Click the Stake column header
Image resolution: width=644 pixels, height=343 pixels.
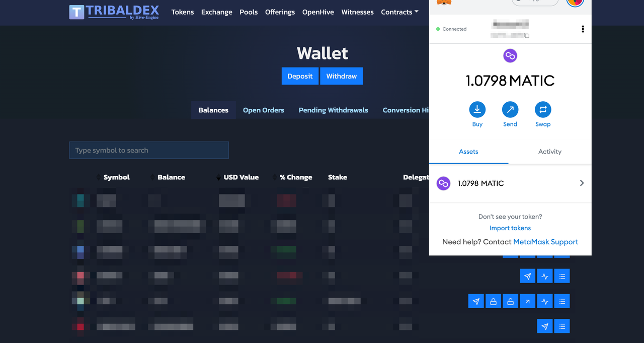pyautogui.click(x=338, y=177)
